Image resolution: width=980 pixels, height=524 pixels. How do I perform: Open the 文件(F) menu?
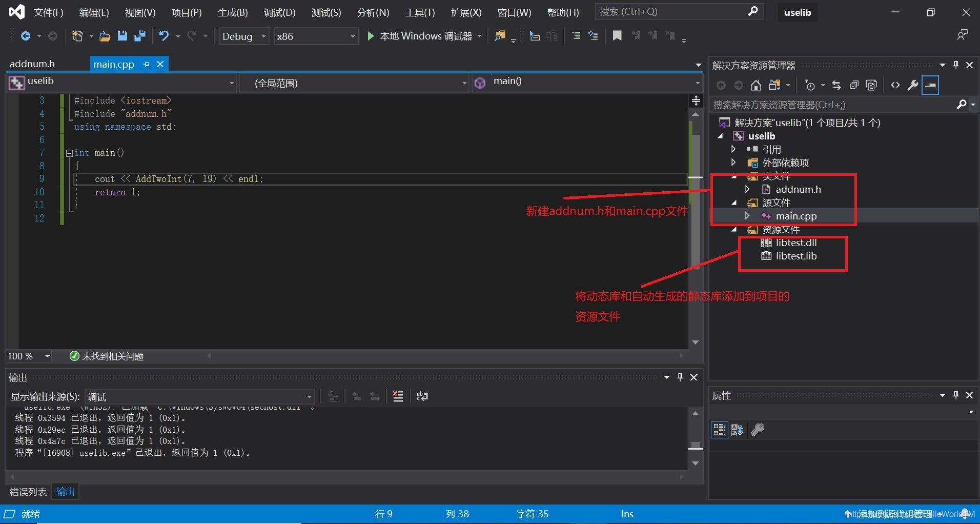49,12
